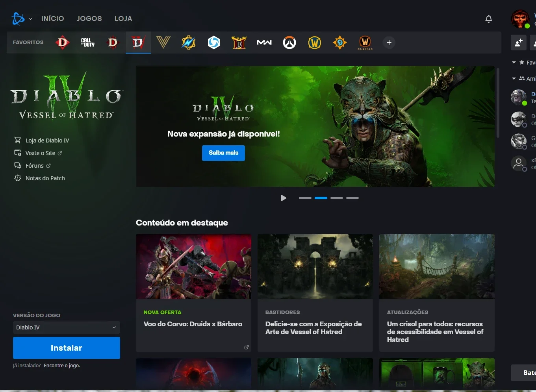Open the Voo do Corvo card thumbnail

[x=193, y=267]
